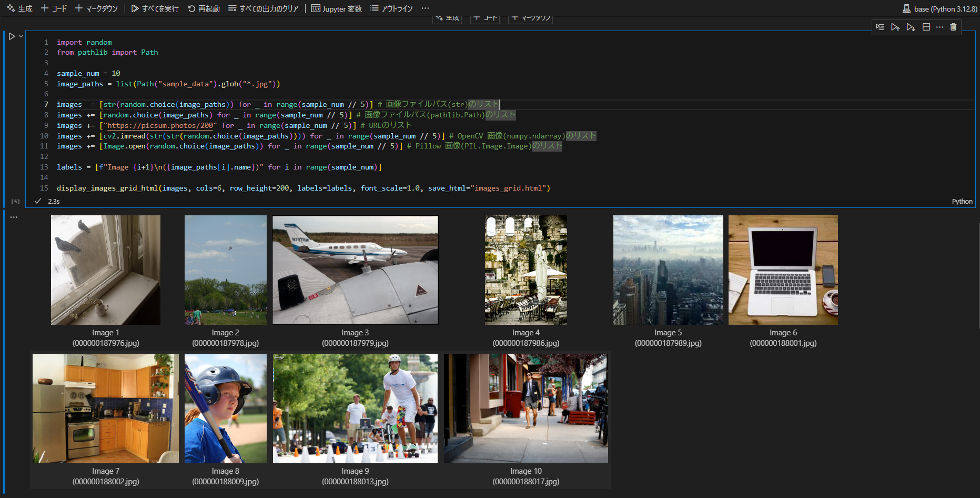
Task: Click the "sample_num = 10" line
Action: [x=88, y=73]
